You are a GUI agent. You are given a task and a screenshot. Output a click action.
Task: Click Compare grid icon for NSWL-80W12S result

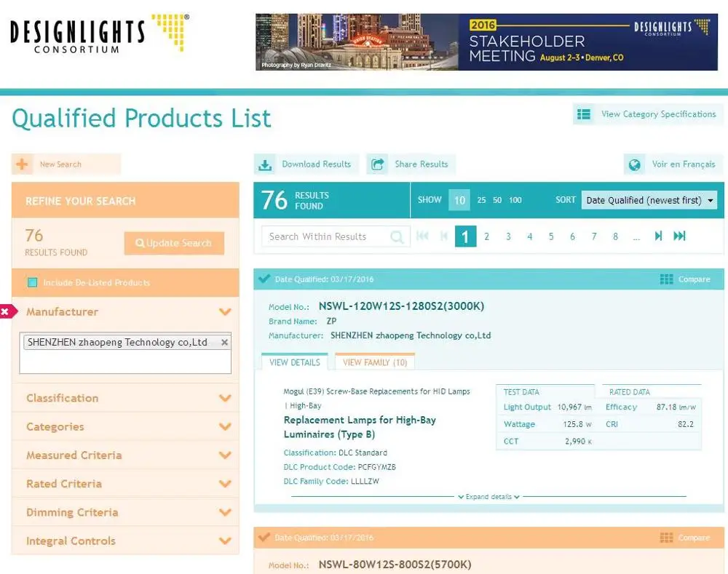coord(666,538)
